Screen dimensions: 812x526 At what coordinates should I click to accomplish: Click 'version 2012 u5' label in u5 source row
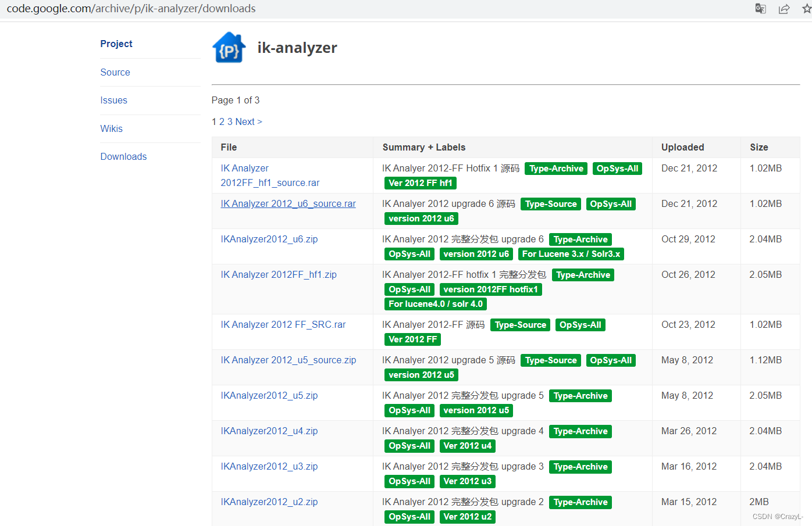pos(422,375)
